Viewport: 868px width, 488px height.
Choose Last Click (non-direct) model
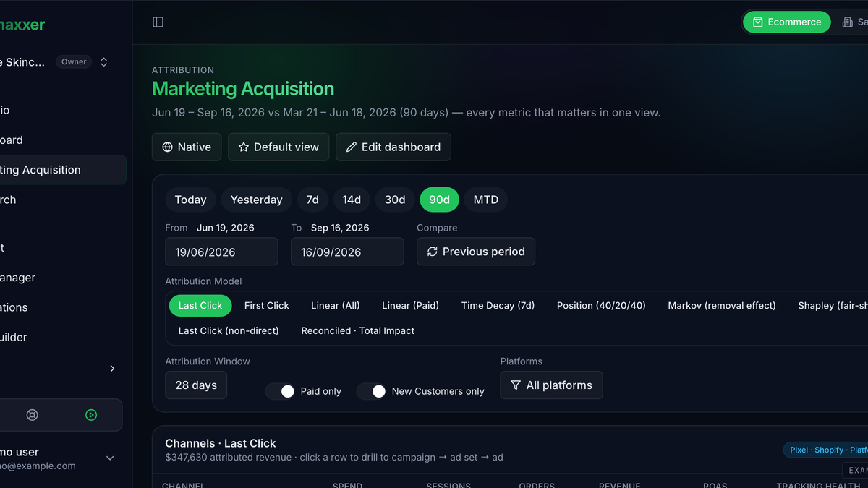click(x=229, y=330)
